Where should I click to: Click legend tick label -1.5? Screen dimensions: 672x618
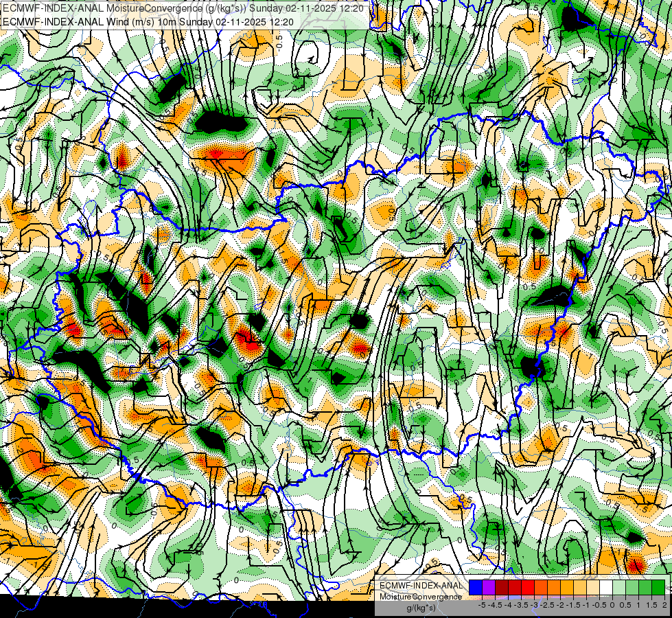tap(573, 605)
